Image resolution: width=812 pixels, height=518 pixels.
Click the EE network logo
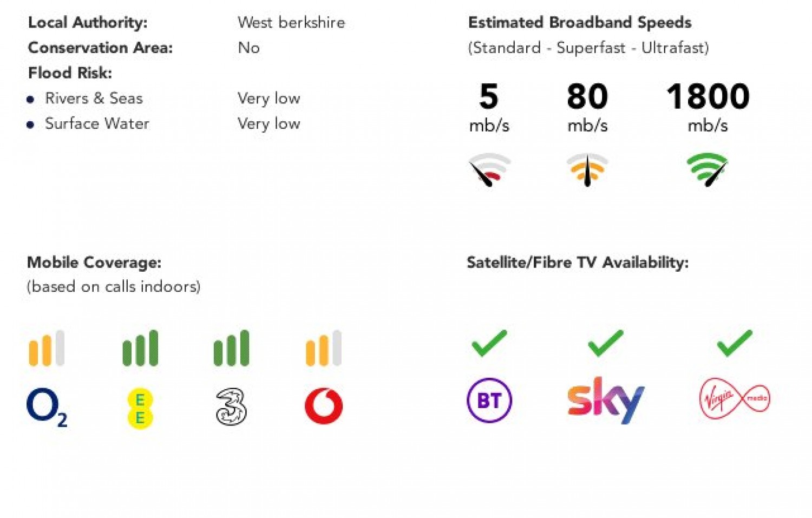click(140, 408)
